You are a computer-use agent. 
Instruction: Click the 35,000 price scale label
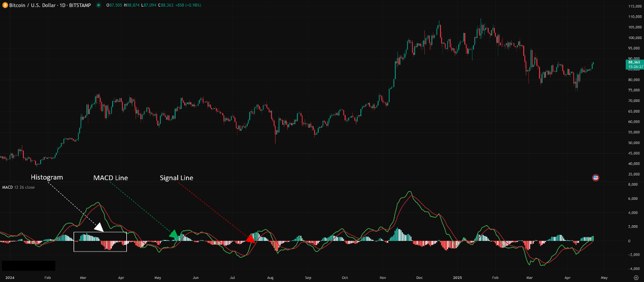[x=633, y=174]
